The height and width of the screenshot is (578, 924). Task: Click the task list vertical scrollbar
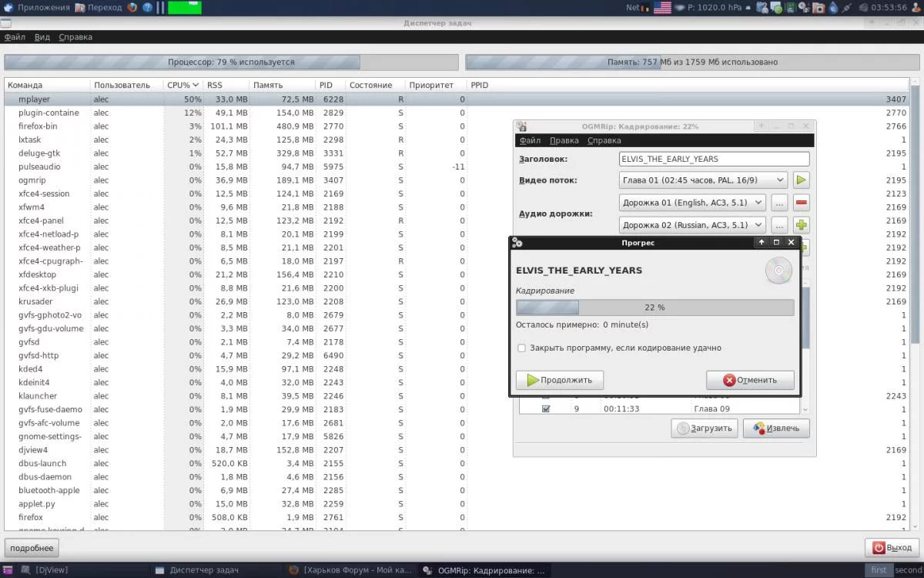[x=916, y=304]
